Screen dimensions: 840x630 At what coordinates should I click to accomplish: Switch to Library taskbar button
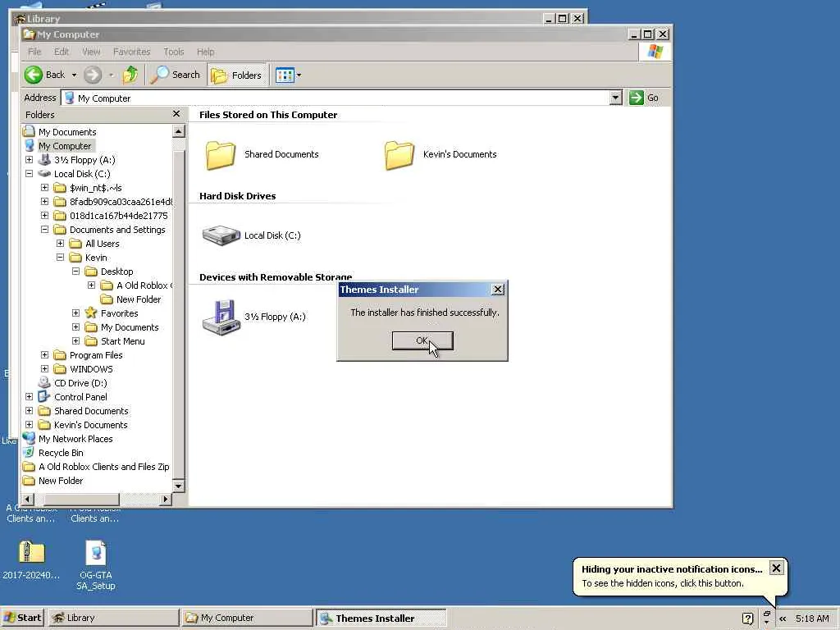tap(113, 618)
